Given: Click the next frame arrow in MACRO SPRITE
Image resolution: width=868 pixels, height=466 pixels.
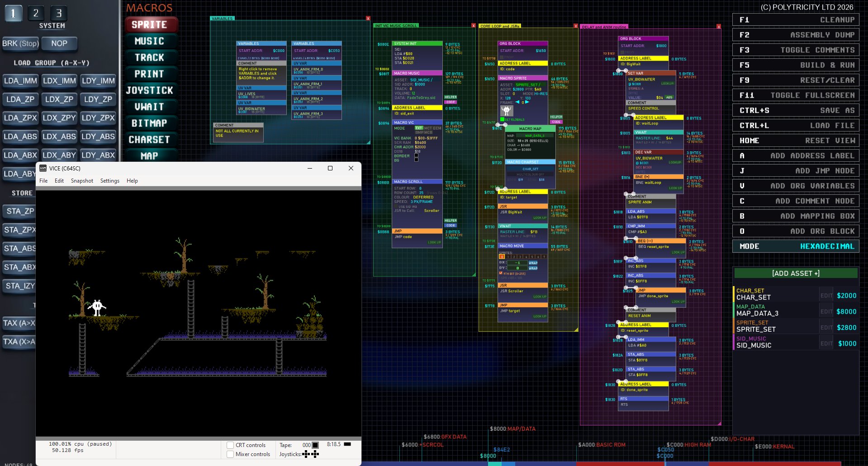Looking at the screenshot, I should point(527,102).
